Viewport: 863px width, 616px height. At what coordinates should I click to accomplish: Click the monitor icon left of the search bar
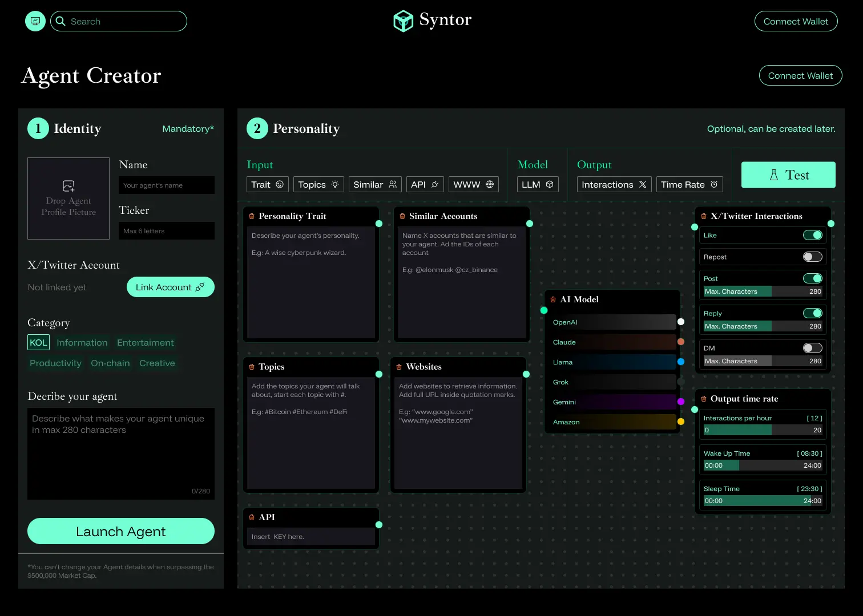(x=35, y=21)
